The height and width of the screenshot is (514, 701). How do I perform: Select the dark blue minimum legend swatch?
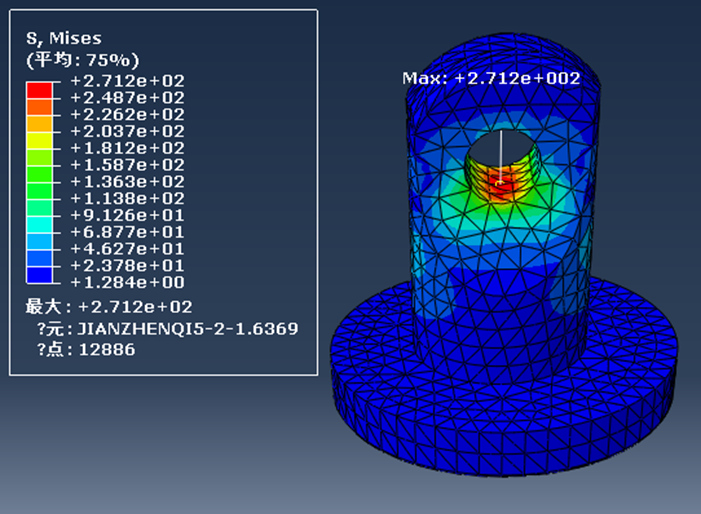39,275
